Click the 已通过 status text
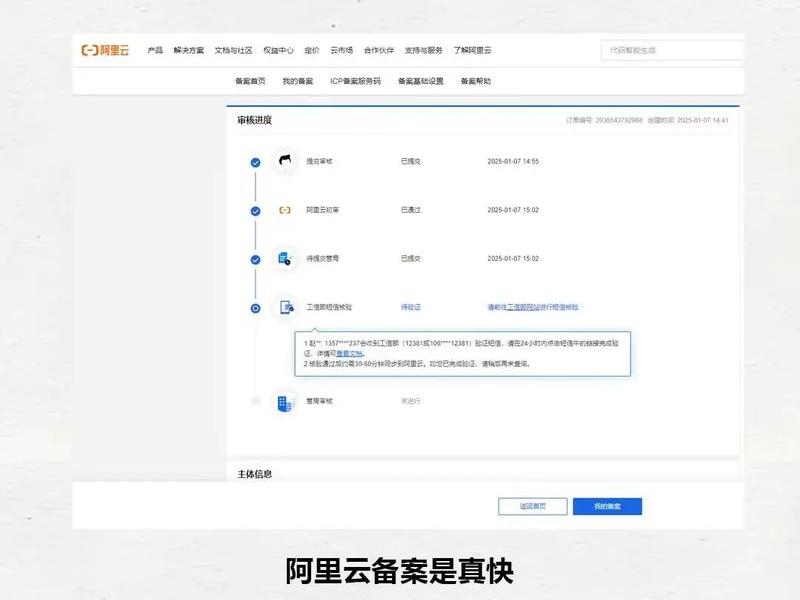Screen dimensions: 800x600 (411, 210)
